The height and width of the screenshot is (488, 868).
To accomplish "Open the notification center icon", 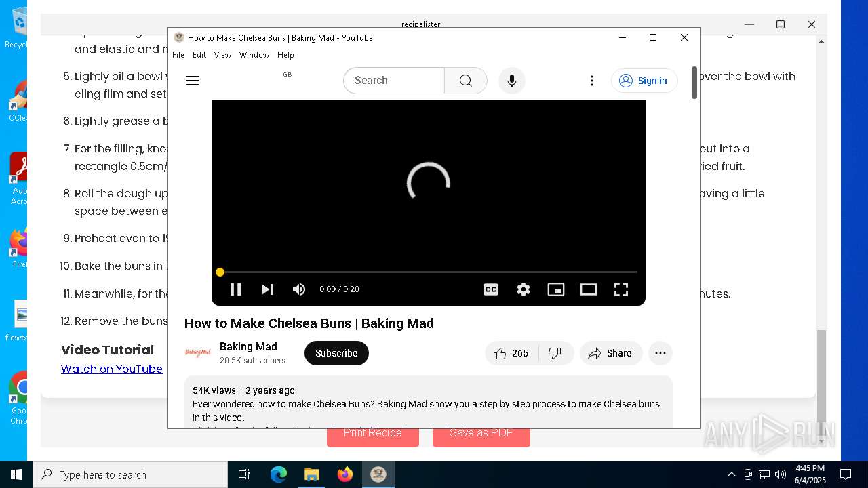I will (x=846, y=474).
